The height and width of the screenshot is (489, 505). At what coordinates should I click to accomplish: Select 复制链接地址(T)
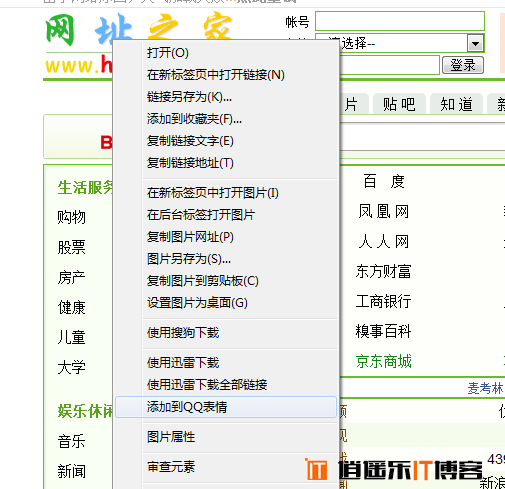pos(226,163)
